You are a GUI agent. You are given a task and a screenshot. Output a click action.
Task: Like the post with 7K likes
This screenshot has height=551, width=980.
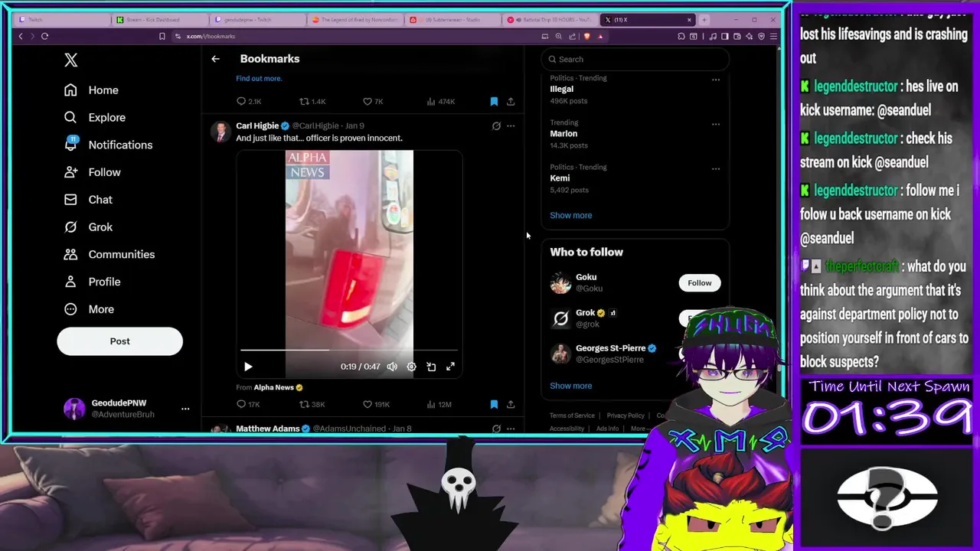373,102
